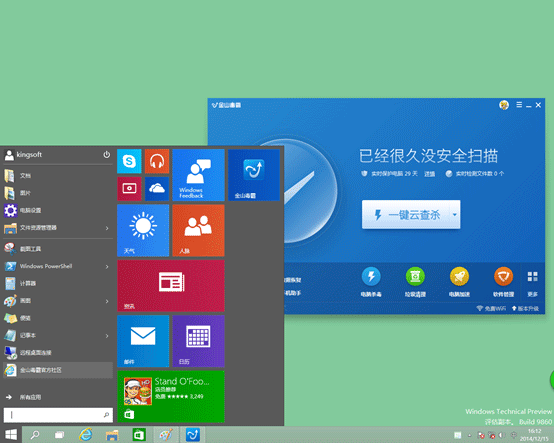Viewport: 554px width, 443px height.
Task: Expand Windows PowerShell jump list arrow
Action: [x=107, y=267]
